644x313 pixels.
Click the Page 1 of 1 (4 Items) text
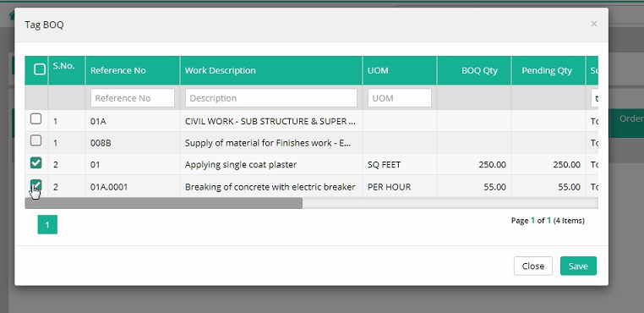tap(548, 221)
